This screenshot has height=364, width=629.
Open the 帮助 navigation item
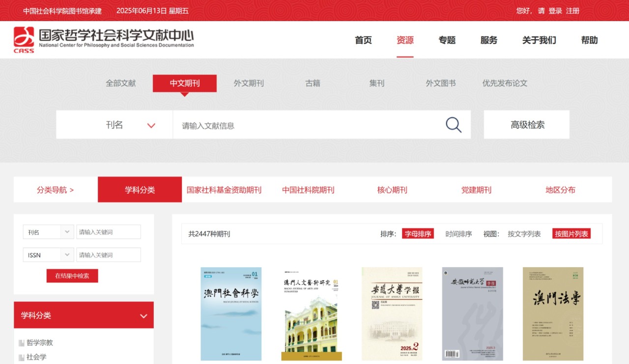click(589, 40)
